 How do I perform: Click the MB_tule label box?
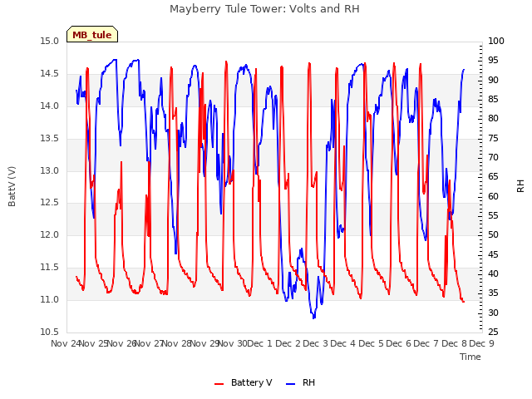point(92,35)
